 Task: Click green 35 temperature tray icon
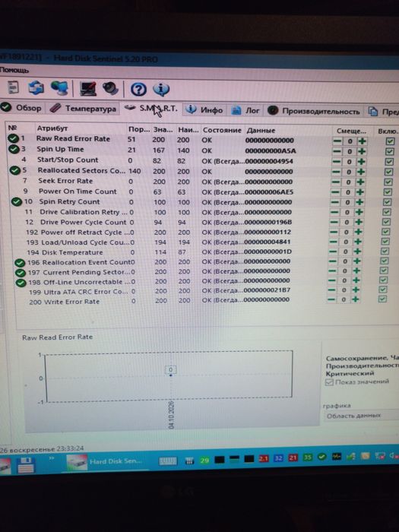click(307, 458)
